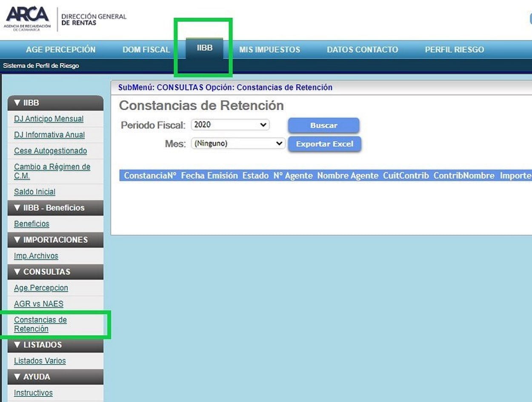Switch to the MIS IMPUESTOS tab
Viewport: 532px width, 402px height.
[270, 49]
